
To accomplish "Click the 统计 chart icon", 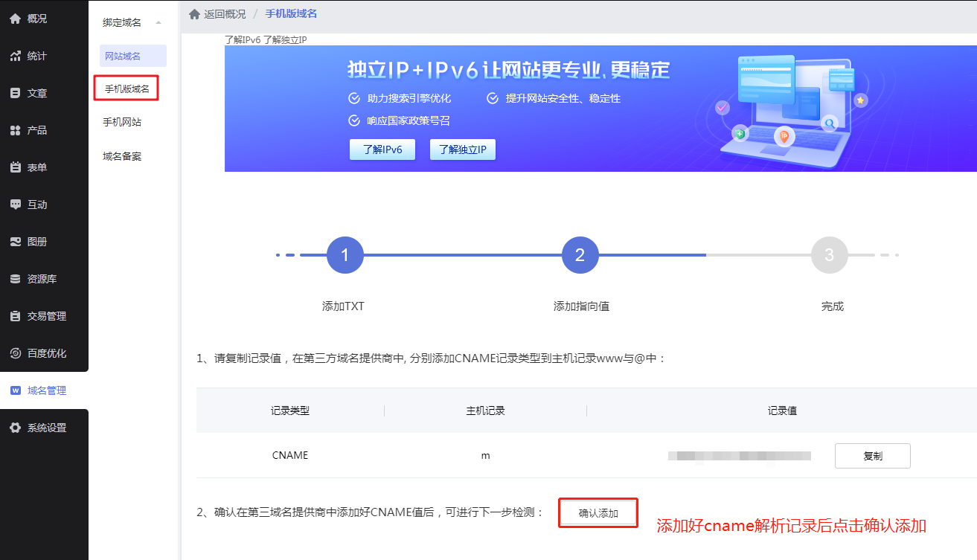I will [x=15, y=56].
